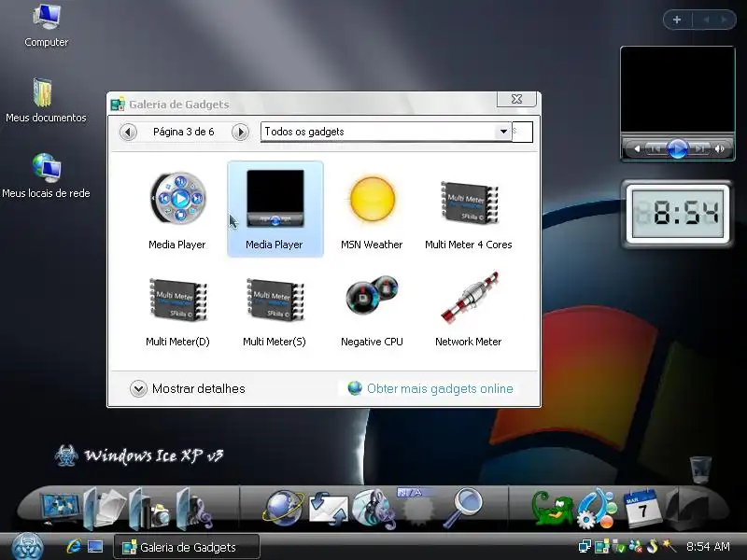Skip to previous track in sidebar player
747x560 pixels.
656,149
